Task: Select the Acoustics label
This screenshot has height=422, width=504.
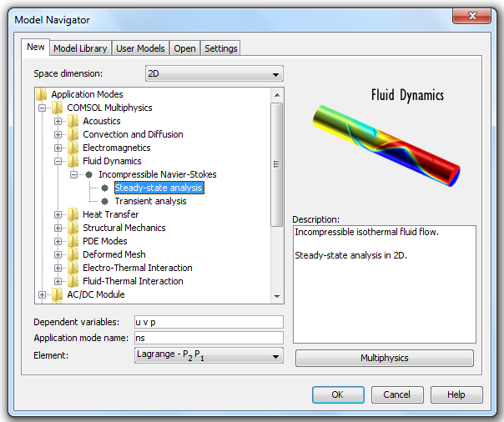Action: pos(102,121)
